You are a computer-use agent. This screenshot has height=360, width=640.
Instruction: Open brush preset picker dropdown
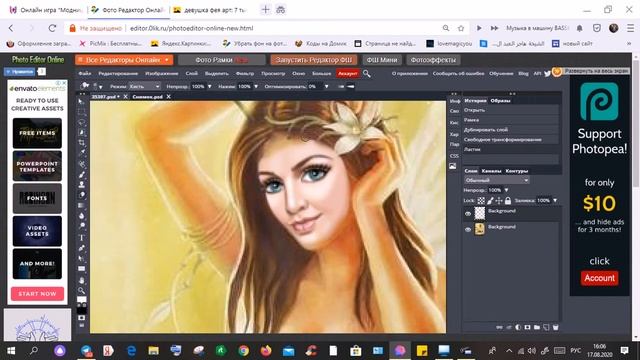(98, 87)
